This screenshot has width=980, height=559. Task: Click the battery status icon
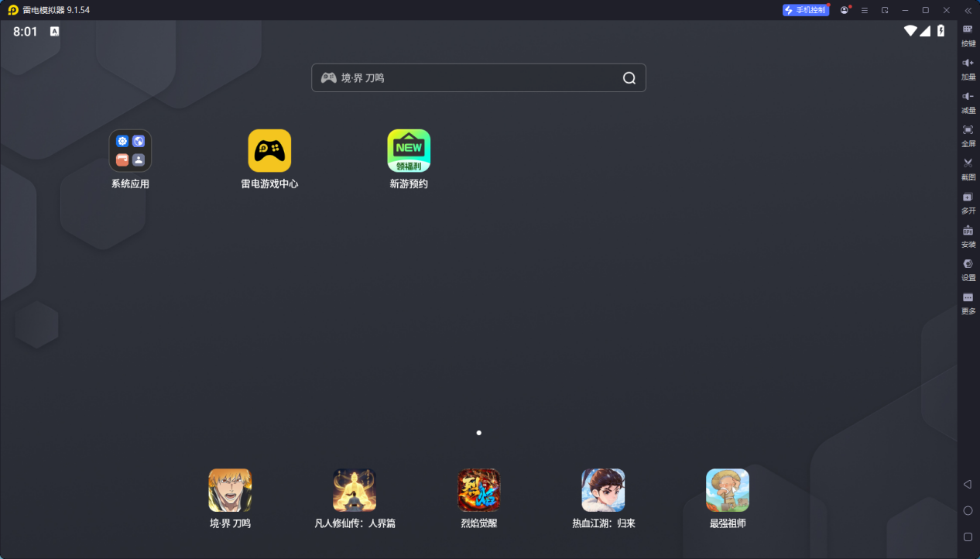[x=941, y=31]
